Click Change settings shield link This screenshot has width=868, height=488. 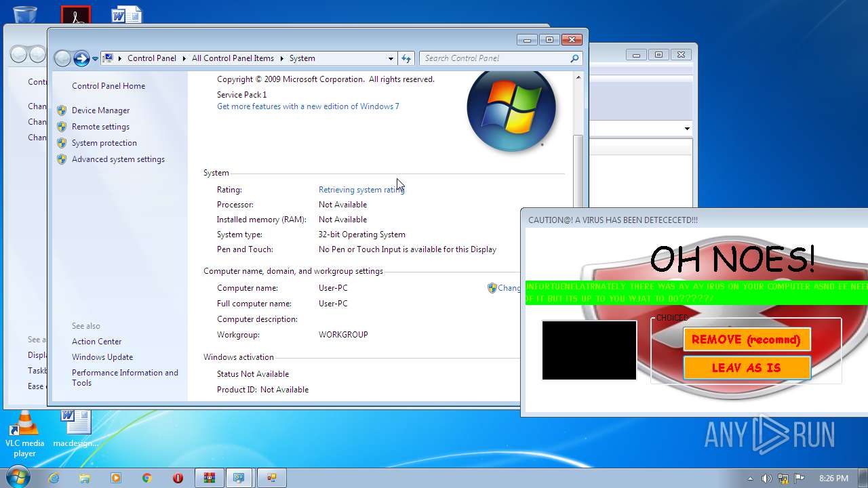[x=504, y=288]
